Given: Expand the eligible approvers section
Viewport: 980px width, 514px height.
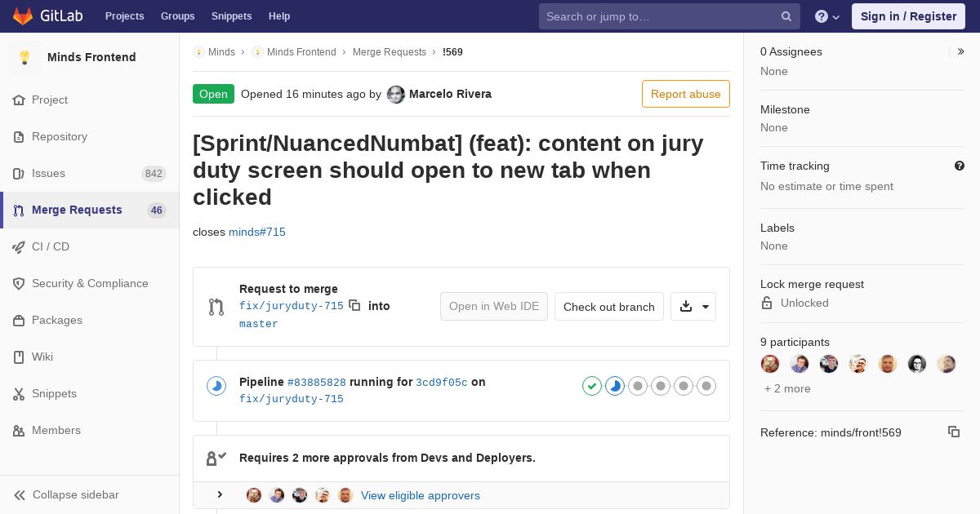Looking at the screenshot, I should pos(220,494).
